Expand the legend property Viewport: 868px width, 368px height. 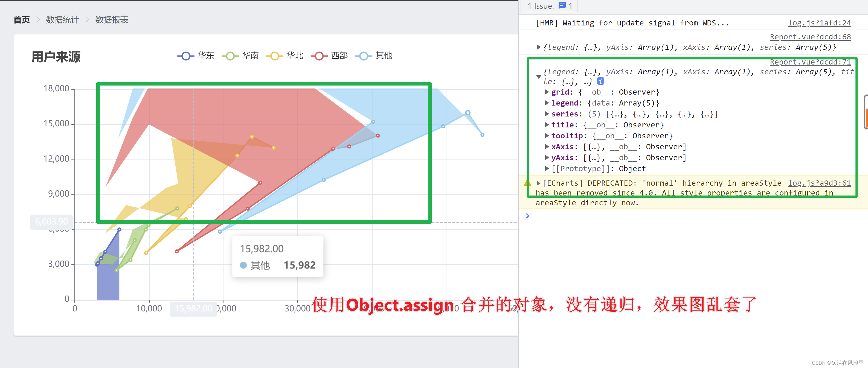point(547,103)
